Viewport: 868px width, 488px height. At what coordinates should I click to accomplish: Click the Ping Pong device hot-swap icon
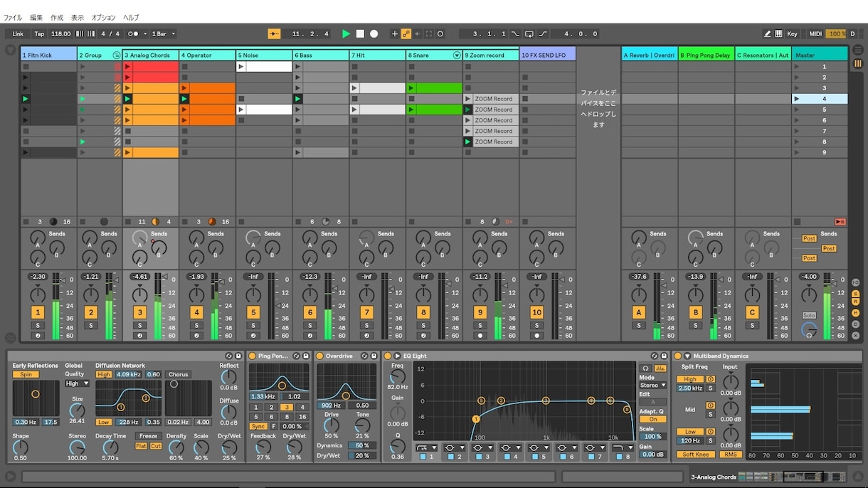297,356
